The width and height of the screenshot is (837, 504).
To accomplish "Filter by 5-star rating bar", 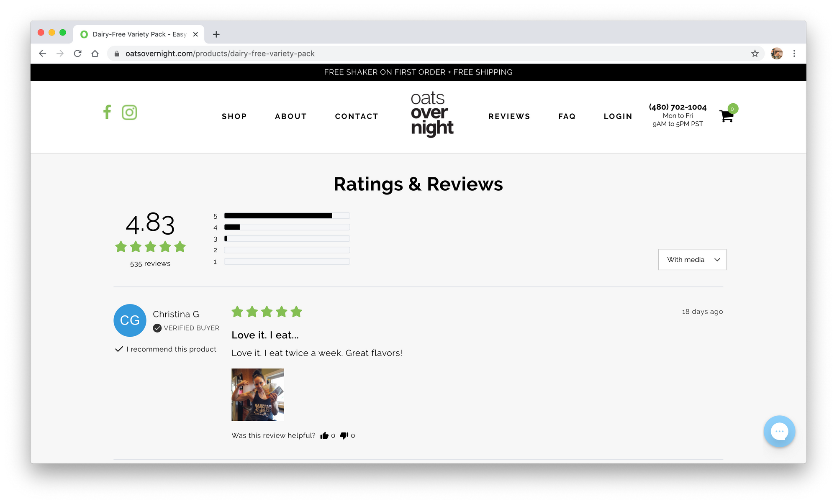I will (287, 216).
